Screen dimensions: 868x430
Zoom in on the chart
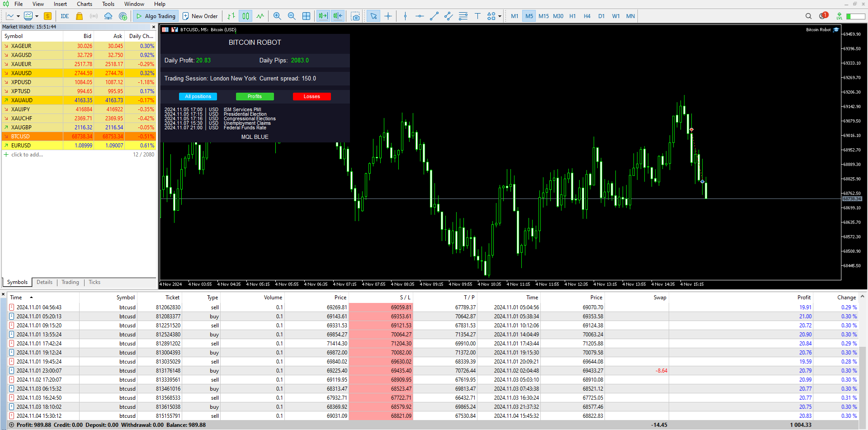(x=277, y=16)
